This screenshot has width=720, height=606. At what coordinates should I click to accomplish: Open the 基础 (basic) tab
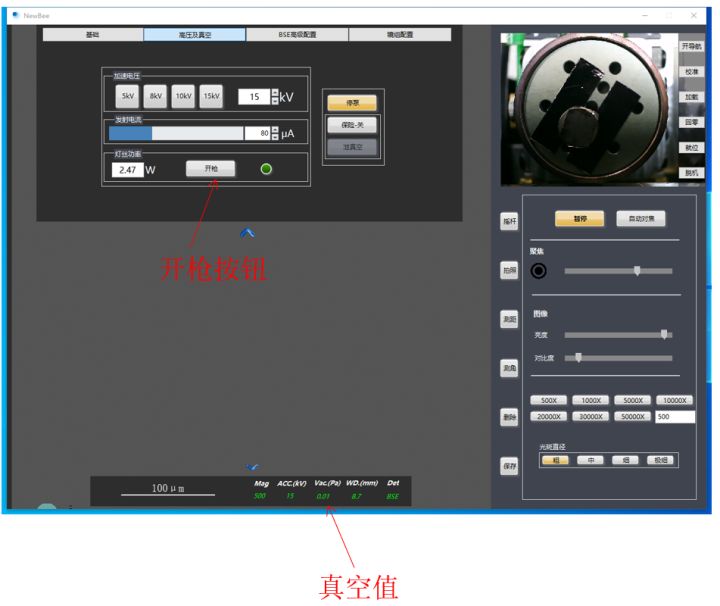(93, 35)
